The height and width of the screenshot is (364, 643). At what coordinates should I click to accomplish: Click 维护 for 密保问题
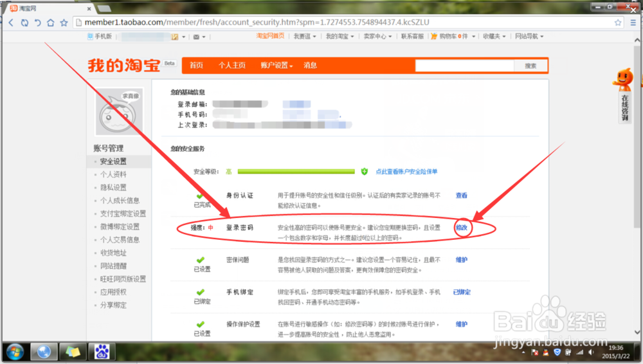click(x=461, y=260)
